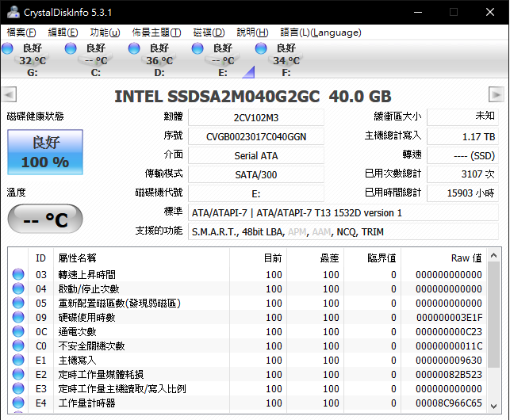Go to next disk with right arrow
510x420 pixels.
pos(497,94)
